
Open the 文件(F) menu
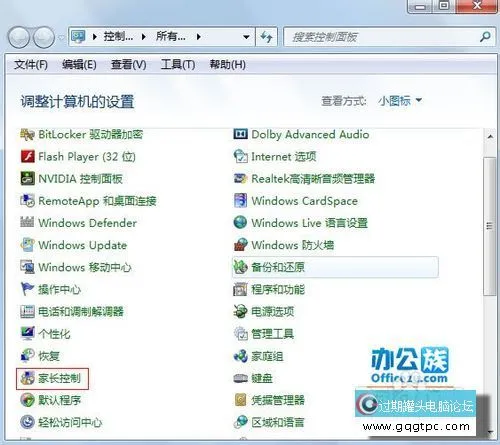point(31,64)
